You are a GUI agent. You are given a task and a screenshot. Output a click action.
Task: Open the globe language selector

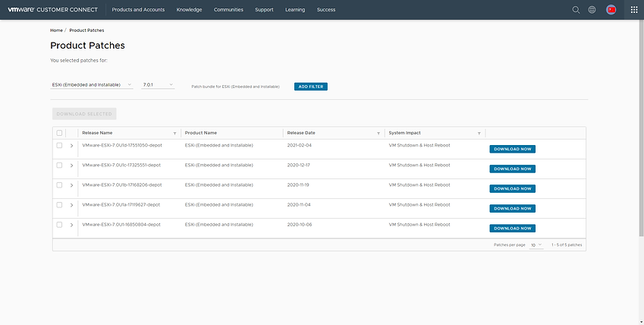pyautogui.click(x=592, y=10)
